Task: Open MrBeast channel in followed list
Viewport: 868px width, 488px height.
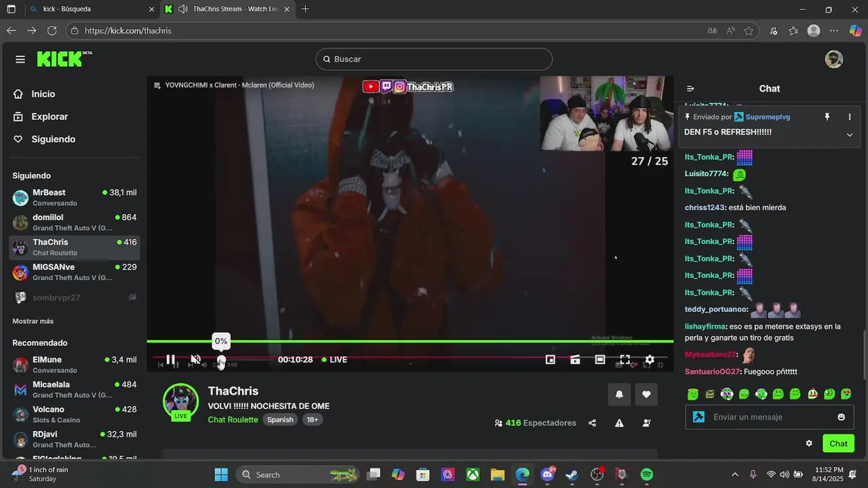Action: coord(75,197)
